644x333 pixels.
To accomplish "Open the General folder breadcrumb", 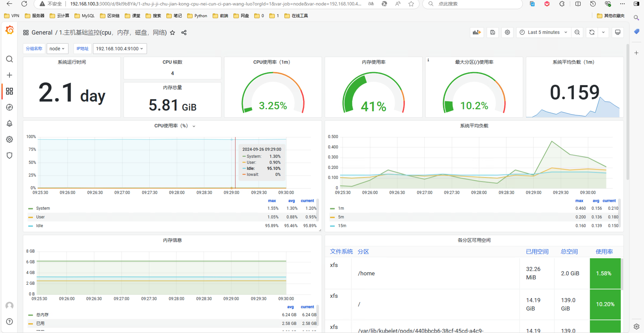I will click(42, 32).
